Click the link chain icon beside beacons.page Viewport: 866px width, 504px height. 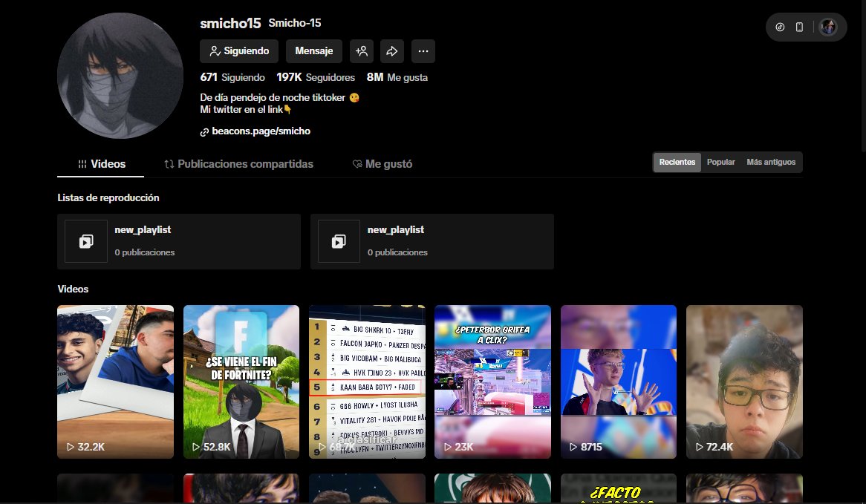point(204,132)
